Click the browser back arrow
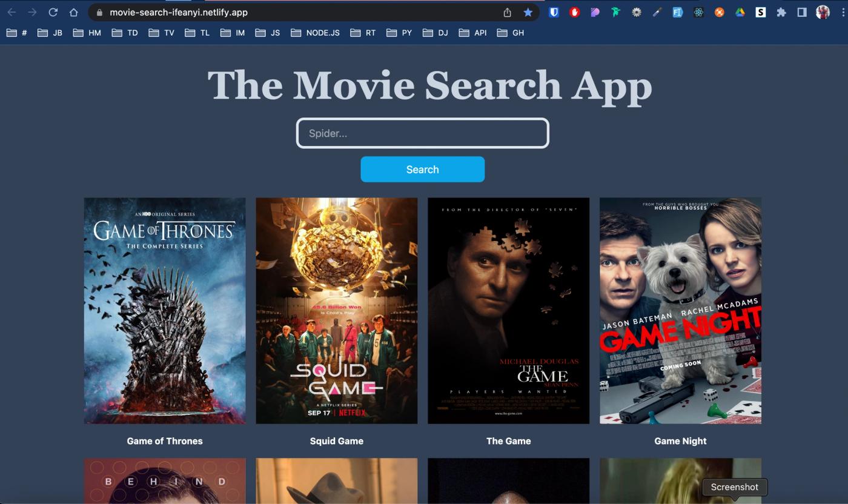Viewport: 848px width, 504px height. point(12,12)
